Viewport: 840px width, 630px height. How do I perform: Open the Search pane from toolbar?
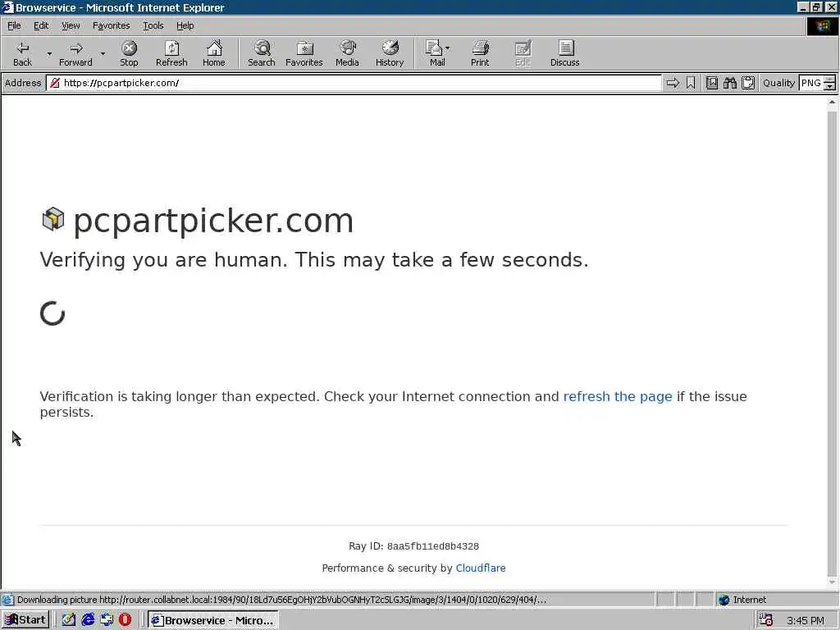tap(262, 53)
